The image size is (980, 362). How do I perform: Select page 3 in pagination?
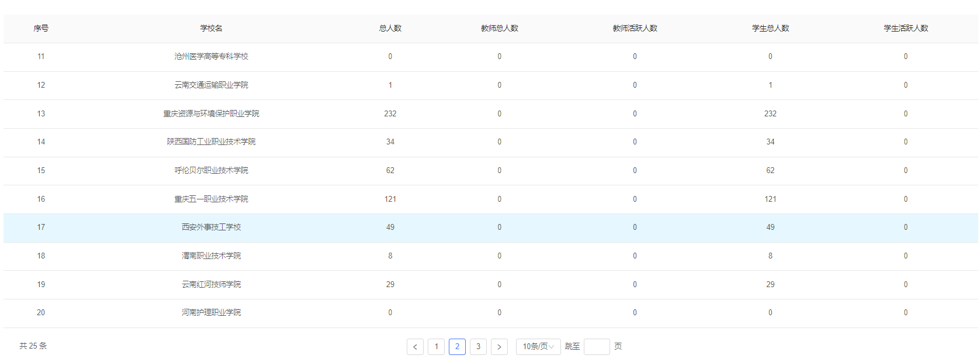478,347
